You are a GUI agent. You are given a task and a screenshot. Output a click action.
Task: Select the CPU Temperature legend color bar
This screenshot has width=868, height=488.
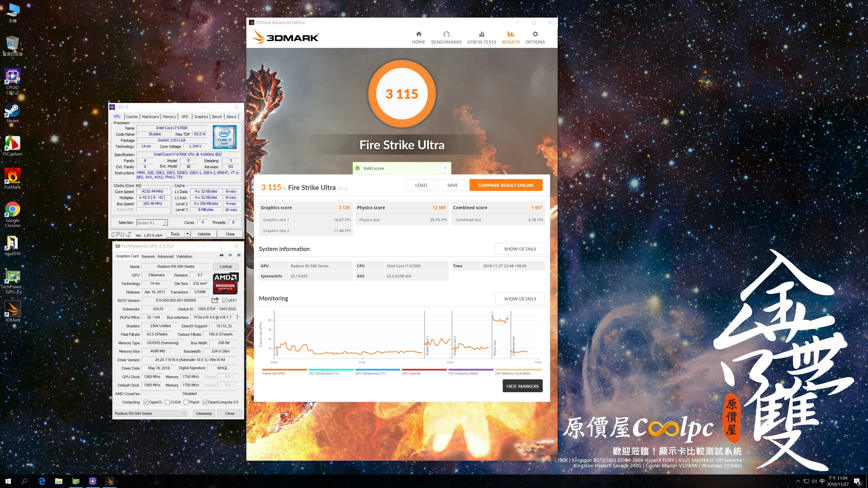(331, 369)
